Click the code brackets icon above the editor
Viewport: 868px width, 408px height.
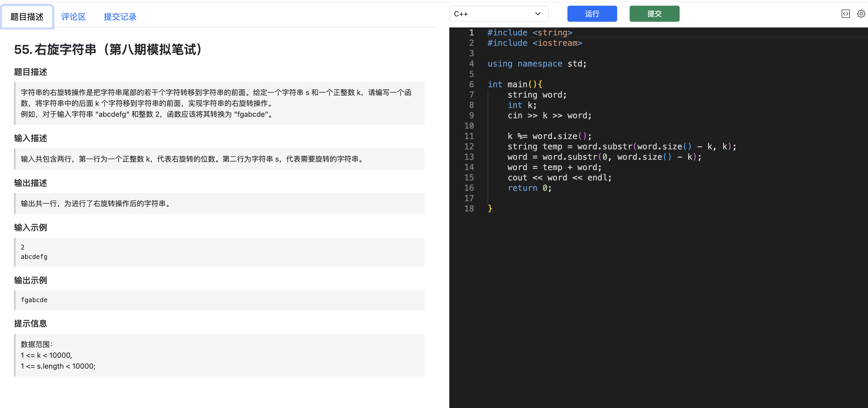click(x=845, y=14)
